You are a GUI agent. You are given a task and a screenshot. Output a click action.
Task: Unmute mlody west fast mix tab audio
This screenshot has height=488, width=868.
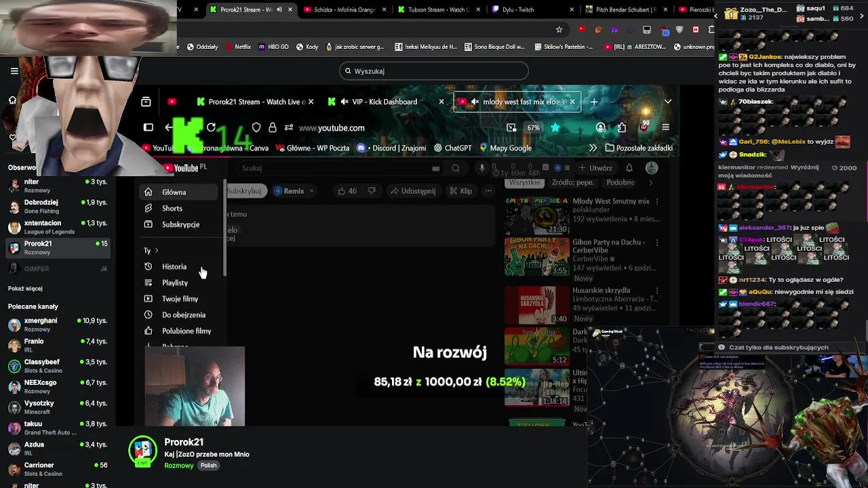[475, 102]
